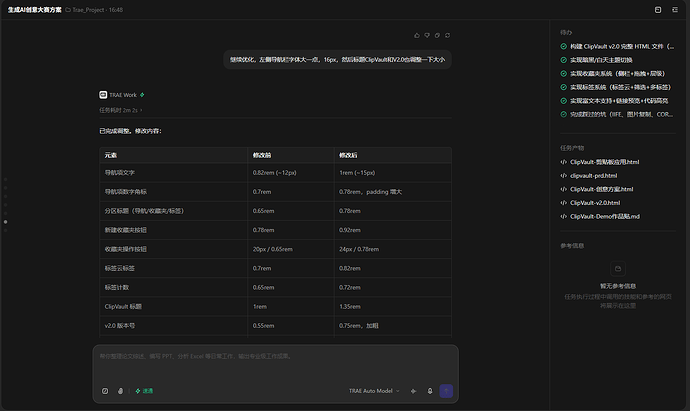Jump to the highlighted dot in the message navigator

point(5,222)
